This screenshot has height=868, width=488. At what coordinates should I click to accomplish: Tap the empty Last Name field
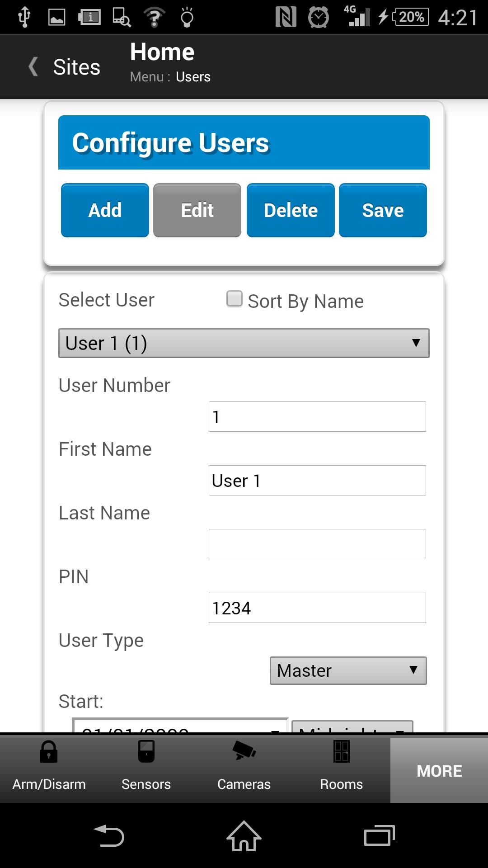tap(317, 544)
